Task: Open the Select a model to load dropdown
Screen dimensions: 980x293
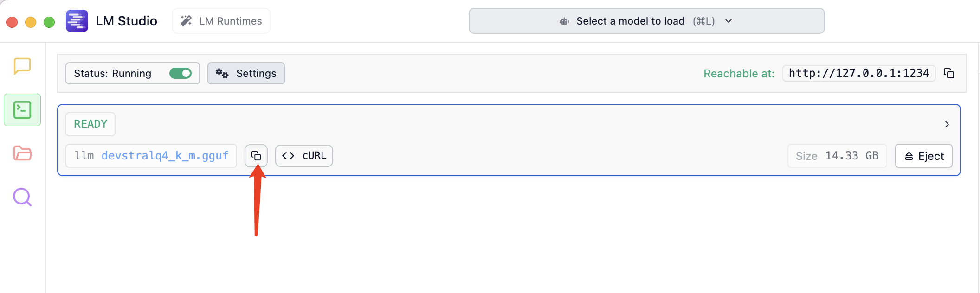Action: point(646,21)
